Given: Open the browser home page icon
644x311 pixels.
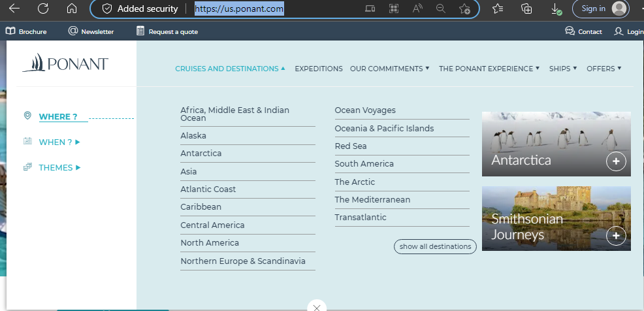Looking at the screenshot, I should click(x=72, y=8).
